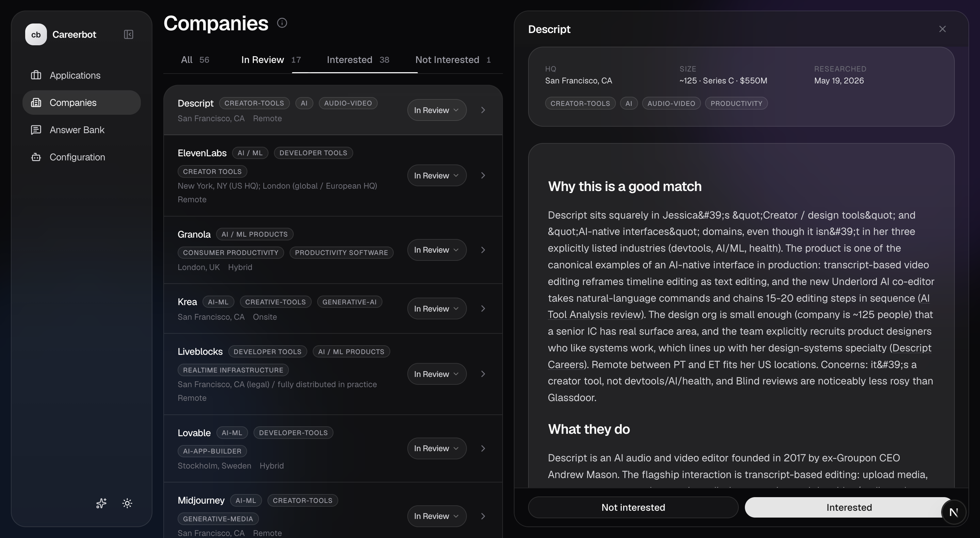Click size value ~125 · Series C · $550M
Screen dimensions: 980x538
pos(723,81)
